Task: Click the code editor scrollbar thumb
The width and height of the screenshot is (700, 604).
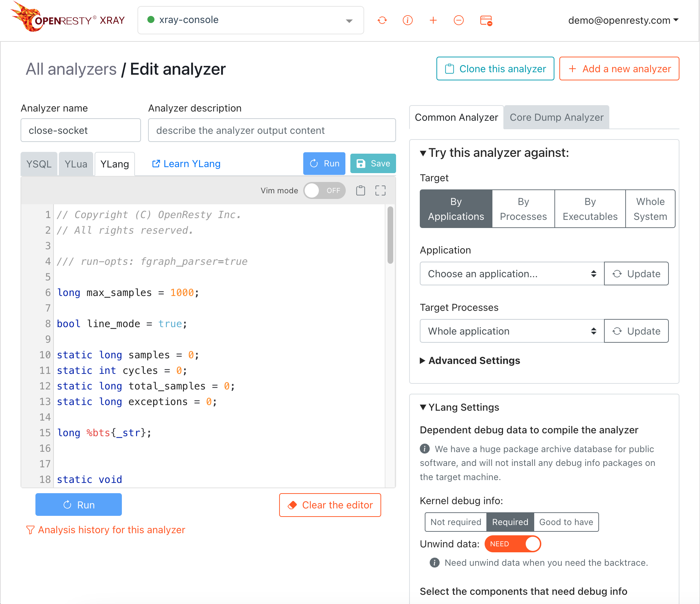Action: coord(390,235)
